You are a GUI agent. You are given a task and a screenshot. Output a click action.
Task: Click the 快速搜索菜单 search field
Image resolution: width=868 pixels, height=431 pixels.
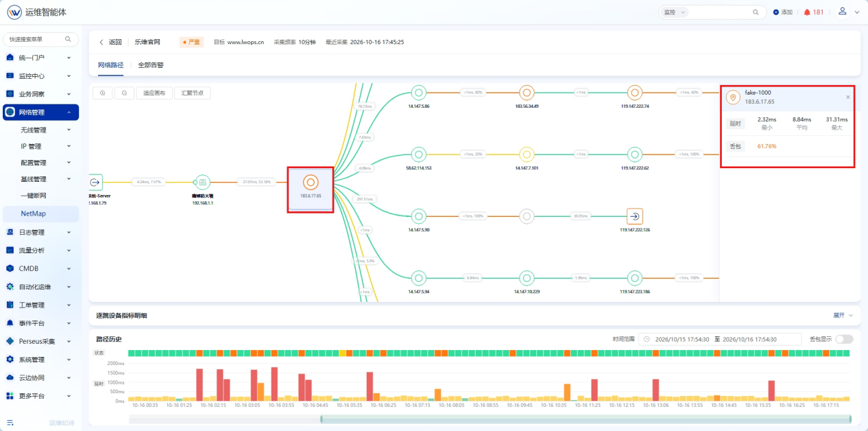[x=40, y=39]
